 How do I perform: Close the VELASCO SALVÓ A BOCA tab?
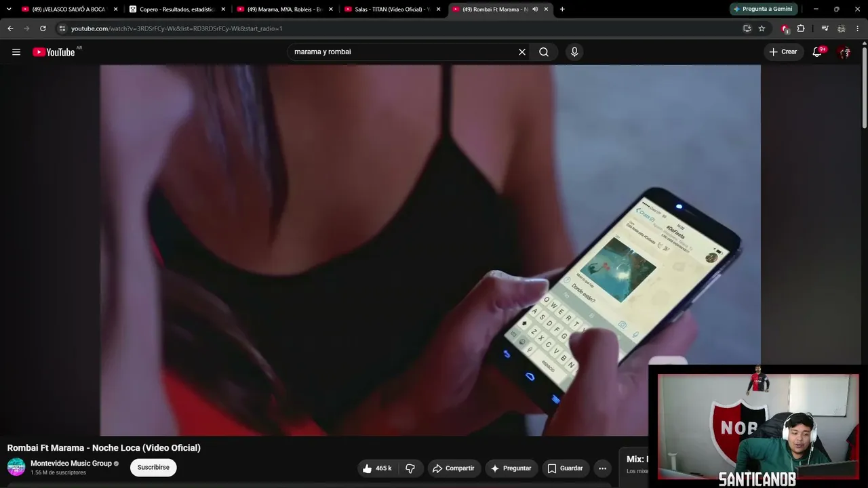[x=115, y=9]
